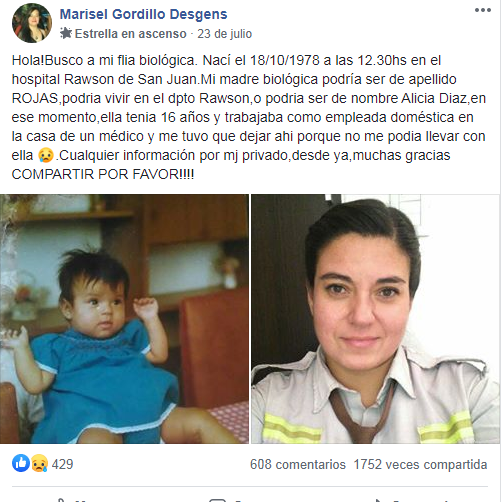
Task: Click the post text starting with Hola!Busco
Action: pyautogui.click(x=249, y=117)
